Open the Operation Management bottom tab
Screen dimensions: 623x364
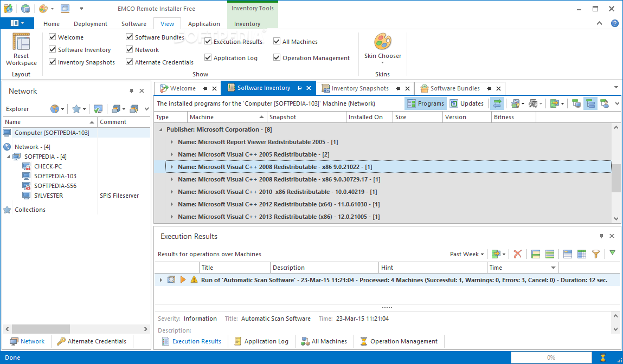pyautogui.click(x=399, y=341)
